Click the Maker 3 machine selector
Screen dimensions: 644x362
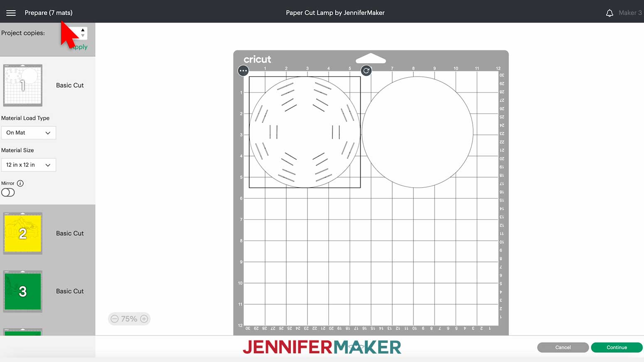pos(630,13)
